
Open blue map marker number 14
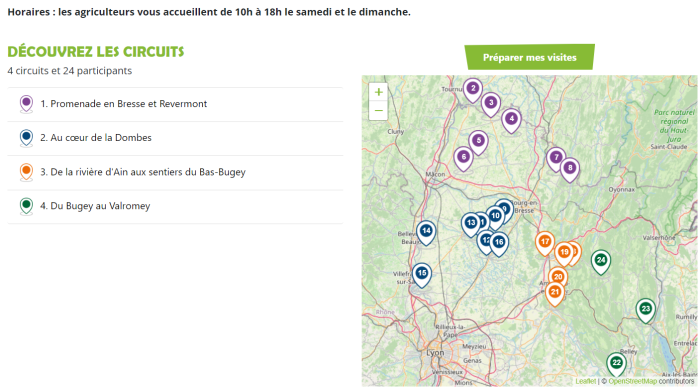(x=426, y=232)
